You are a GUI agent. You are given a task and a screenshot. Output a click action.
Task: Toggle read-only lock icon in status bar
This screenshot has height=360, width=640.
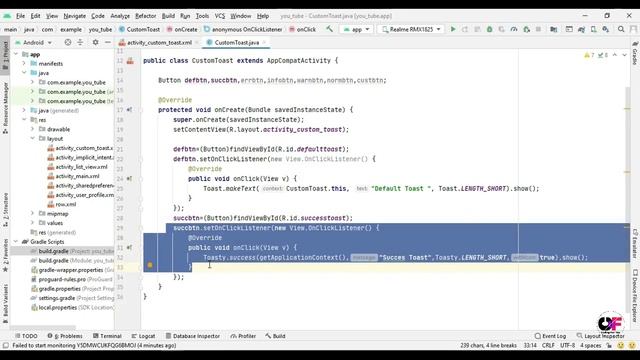click(609, 345)
